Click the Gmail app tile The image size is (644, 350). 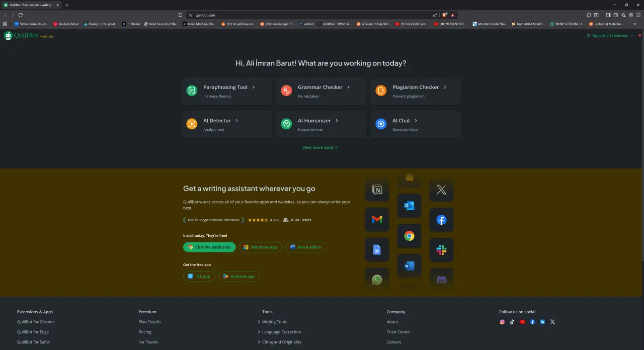tap(377, 220)
